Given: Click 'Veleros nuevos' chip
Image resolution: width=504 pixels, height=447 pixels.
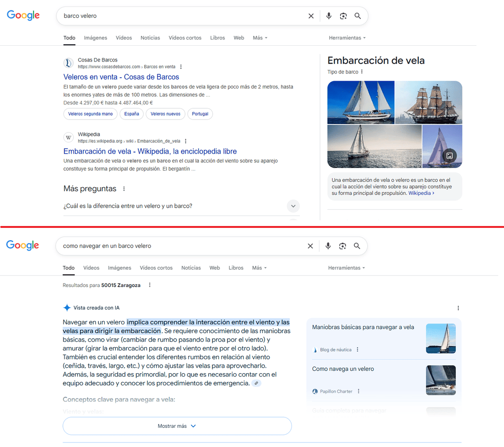Looking at the screenshot, I should point(165,114).
